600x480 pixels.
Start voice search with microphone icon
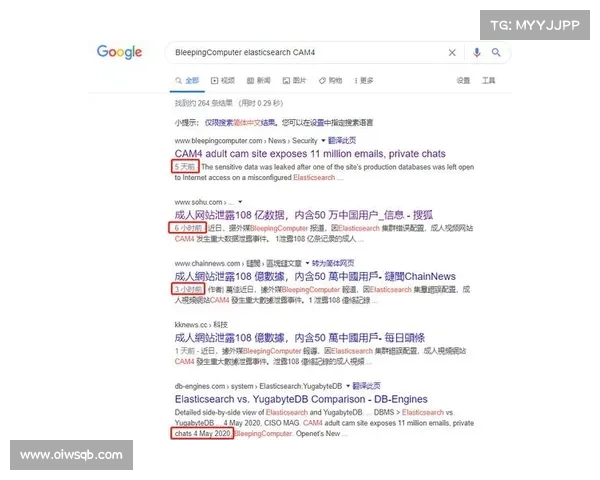(x=476, y=52)
